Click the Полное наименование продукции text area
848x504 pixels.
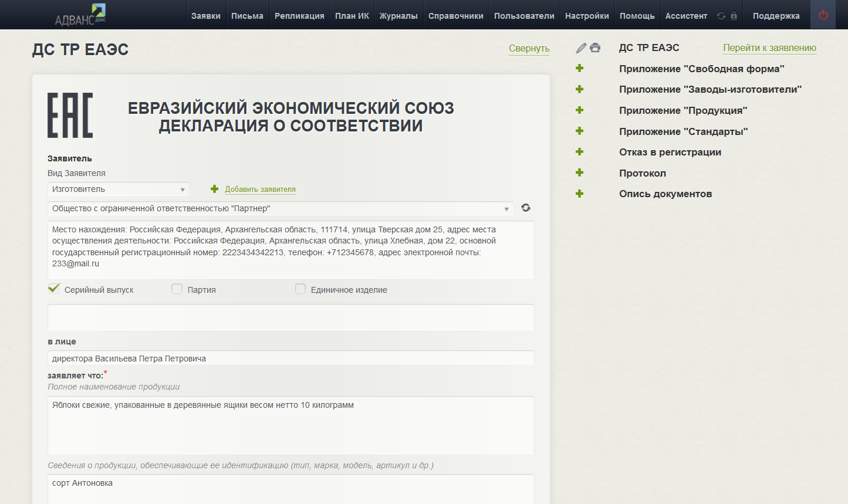click(291, 425)
